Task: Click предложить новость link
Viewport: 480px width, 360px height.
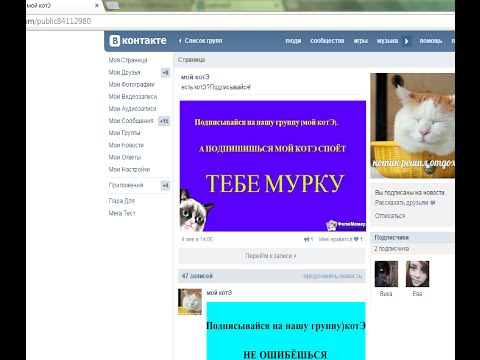Action: [x=332, y=276]
